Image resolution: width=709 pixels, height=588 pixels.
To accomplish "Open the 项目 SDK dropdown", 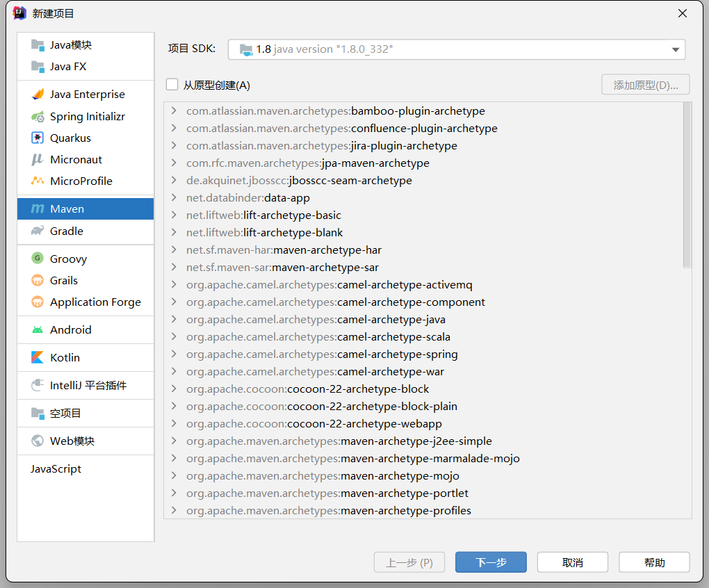I will coord(457,49).
